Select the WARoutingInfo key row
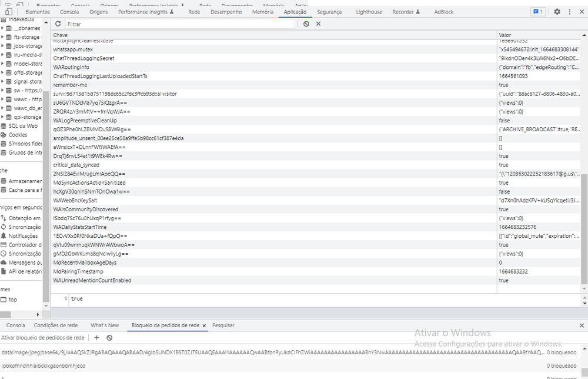 click(x=316, y=67)
